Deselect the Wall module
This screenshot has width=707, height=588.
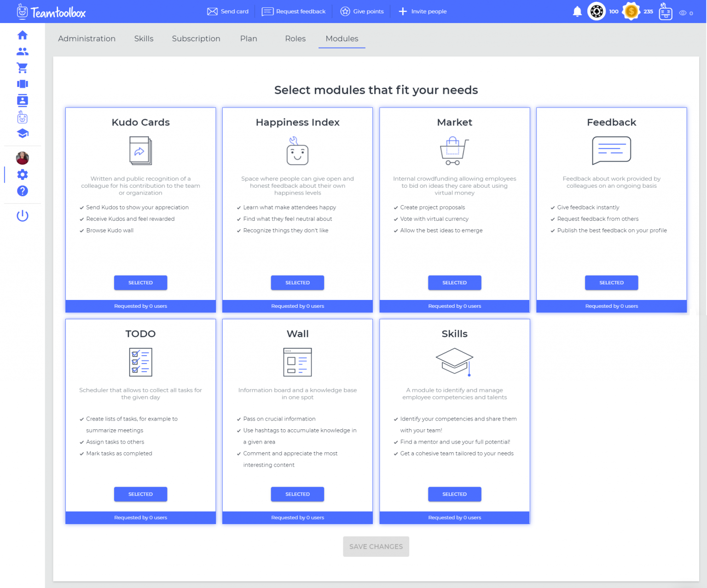coord(297,494)
